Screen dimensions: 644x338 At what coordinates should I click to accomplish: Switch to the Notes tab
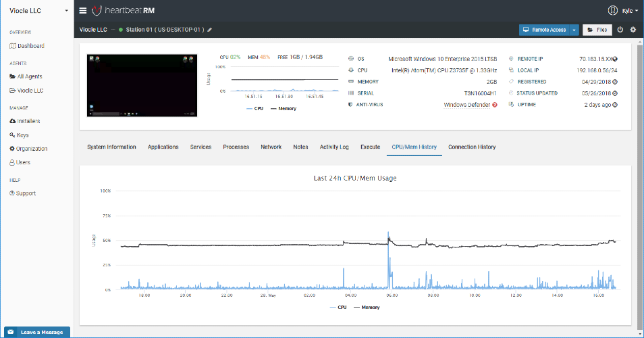tap(300, 147)
